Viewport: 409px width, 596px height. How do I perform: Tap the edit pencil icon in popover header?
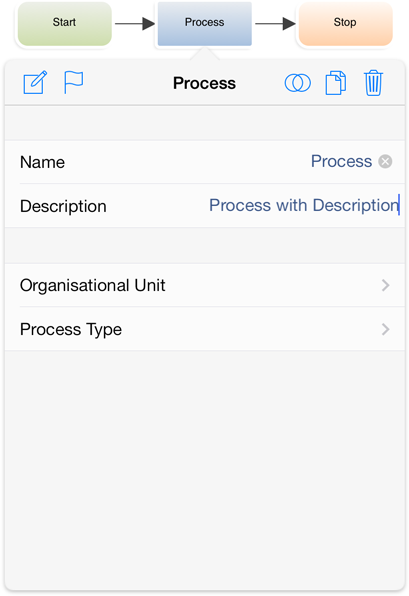pyautogui.click(x=35, y=82)
